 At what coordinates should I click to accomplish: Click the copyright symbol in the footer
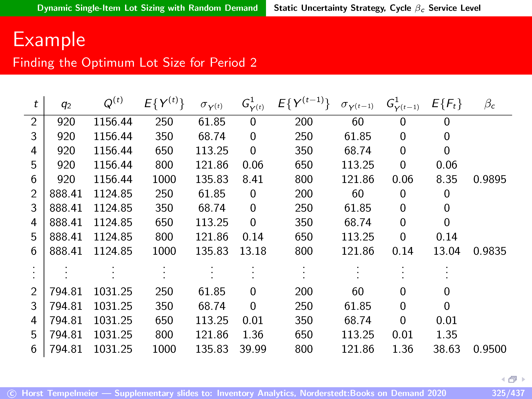pos(12,394)
